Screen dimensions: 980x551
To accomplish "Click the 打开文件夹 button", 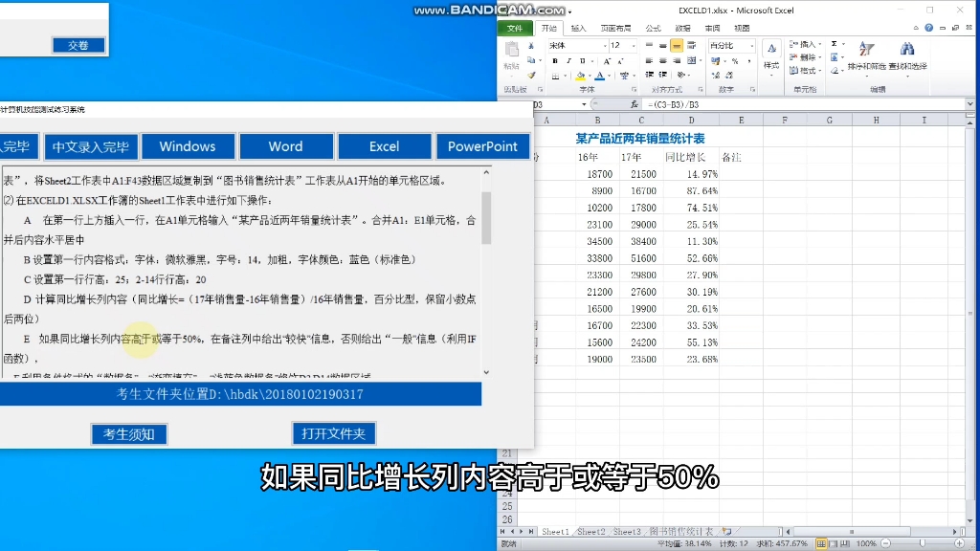I will (333, 432).
